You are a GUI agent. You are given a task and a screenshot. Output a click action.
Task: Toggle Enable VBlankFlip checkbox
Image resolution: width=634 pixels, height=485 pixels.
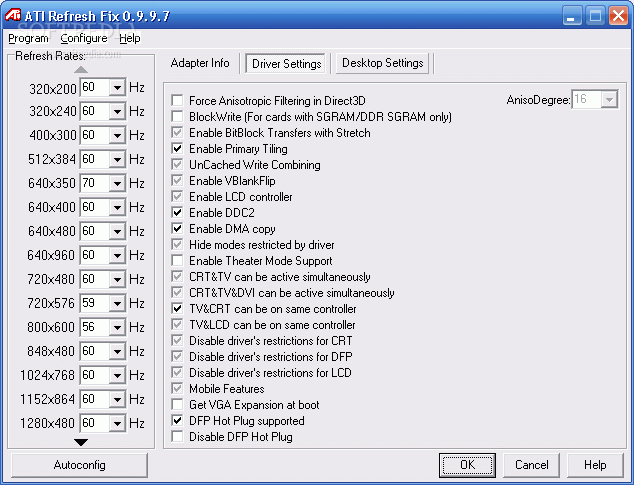point(177,180)
